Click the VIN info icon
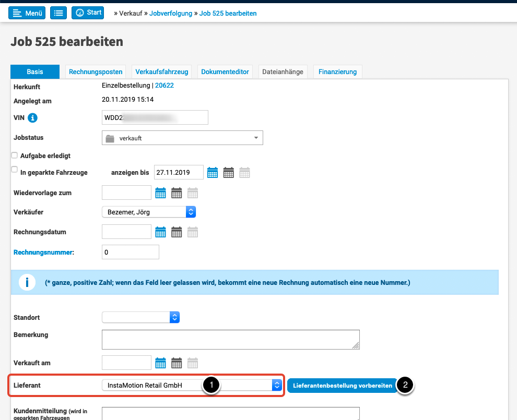517x420 pixels. click(x=32, y=118)
